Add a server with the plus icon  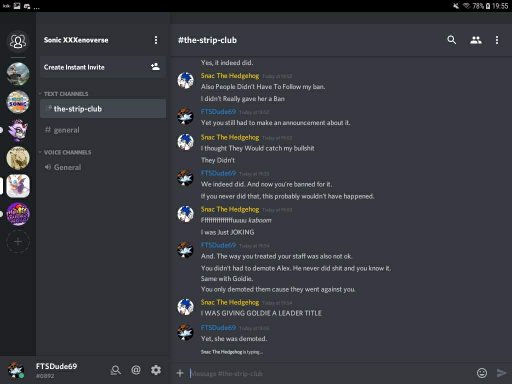coord(18,242)
